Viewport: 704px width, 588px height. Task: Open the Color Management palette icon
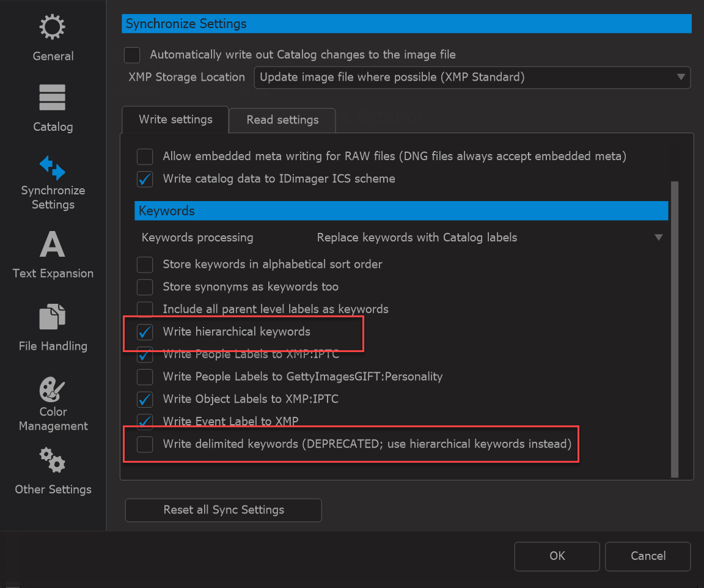53,389
